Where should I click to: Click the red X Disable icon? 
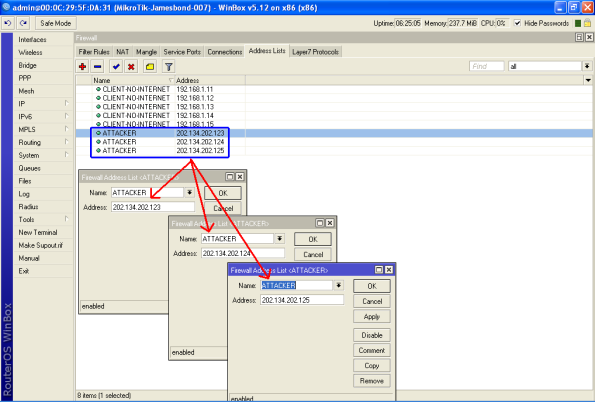(x=131, y=67)
